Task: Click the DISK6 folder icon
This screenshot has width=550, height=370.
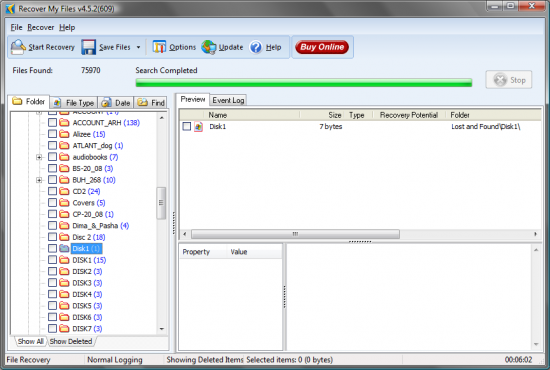Action: coord(64,317)
